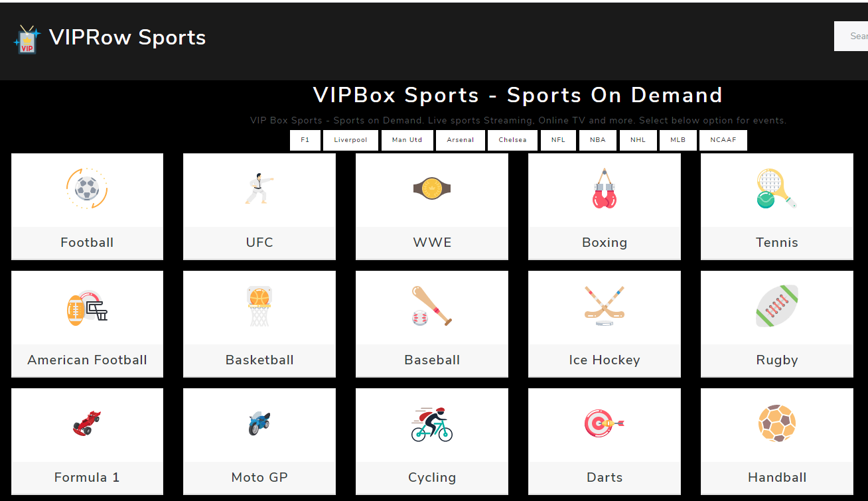Open the Moto GP motorcycle icon
This screenshot has width=868, height=501.
point(259,423)
